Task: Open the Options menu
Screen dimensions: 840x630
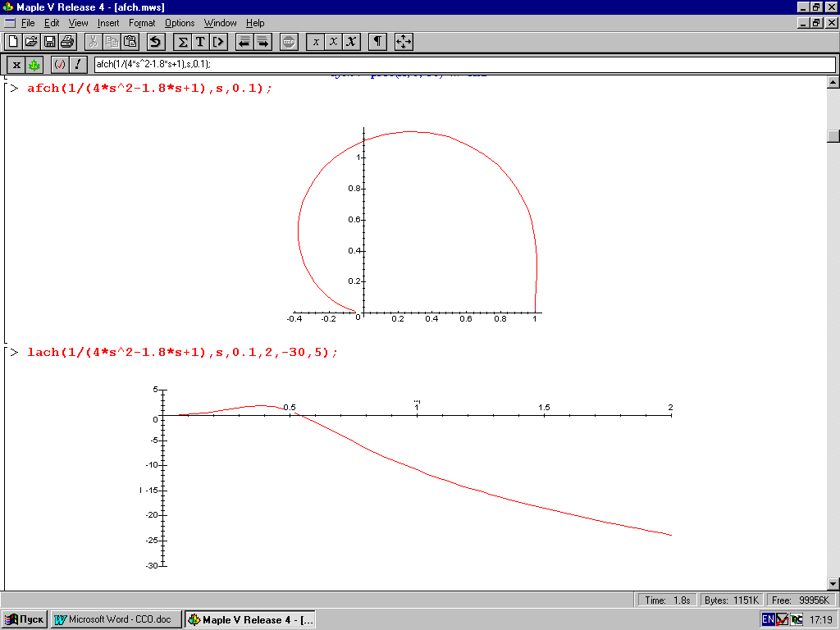Action: [180, 23]
